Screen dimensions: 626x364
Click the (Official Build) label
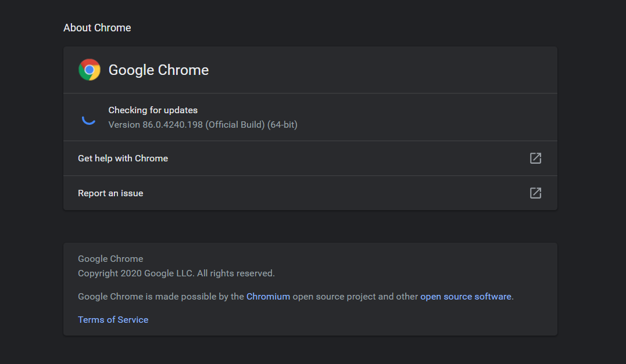pyautogui.click(x=235, y=125)
